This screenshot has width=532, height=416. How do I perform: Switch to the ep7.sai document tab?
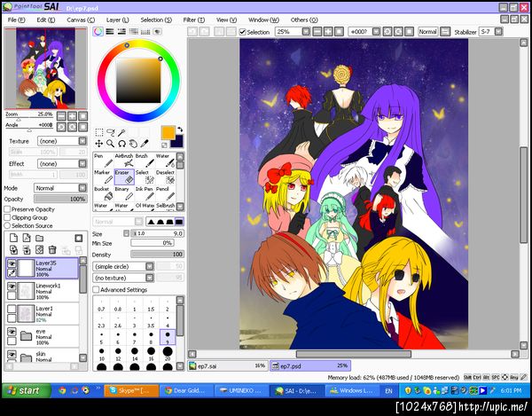[228, 365]
